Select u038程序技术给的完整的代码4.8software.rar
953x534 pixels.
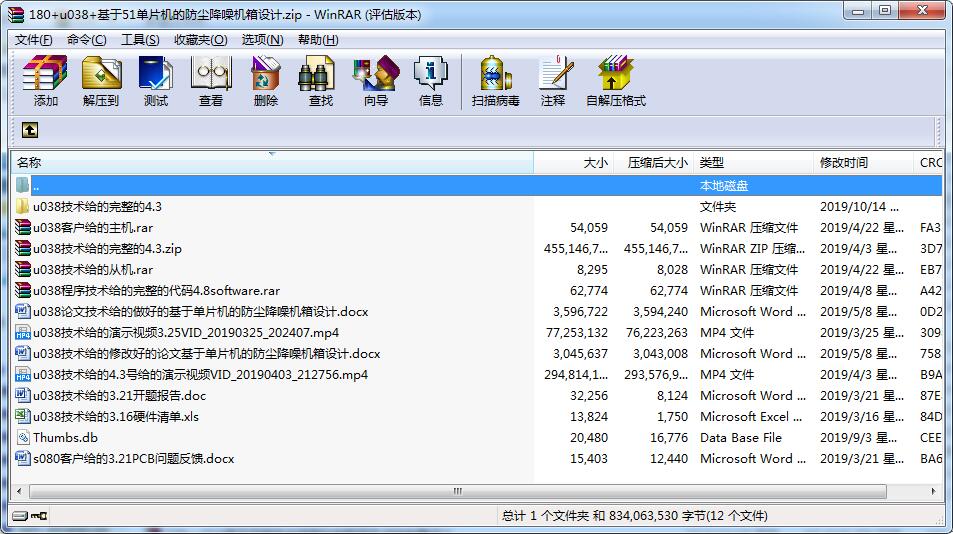156,290
